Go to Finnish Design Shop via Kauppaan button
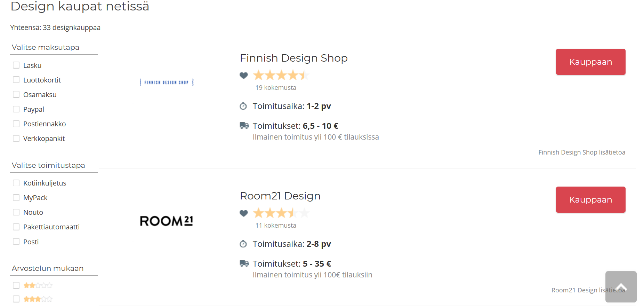 click(590, 62)
